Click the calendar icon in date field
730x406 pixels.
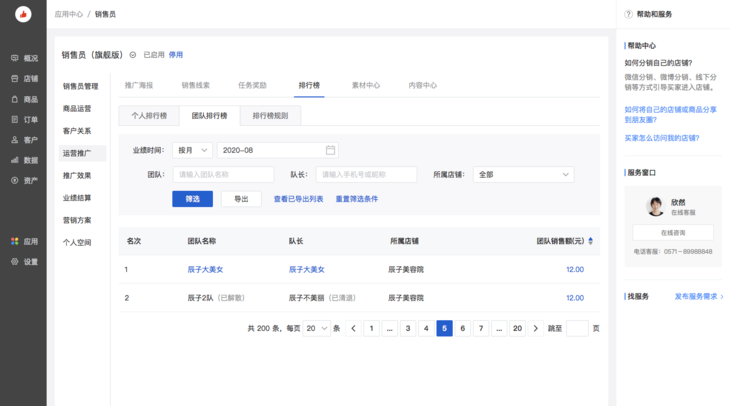coord(330,150)
